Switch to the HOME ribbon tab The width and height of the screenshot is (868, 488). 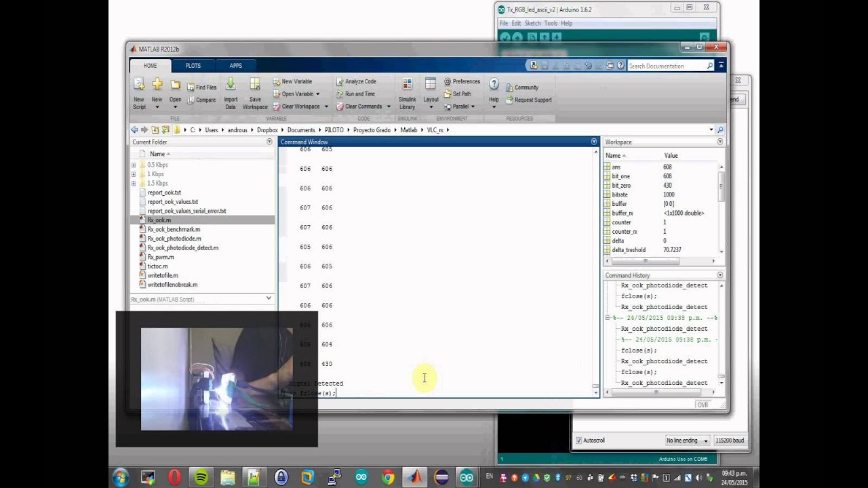[x=150, y=66]
